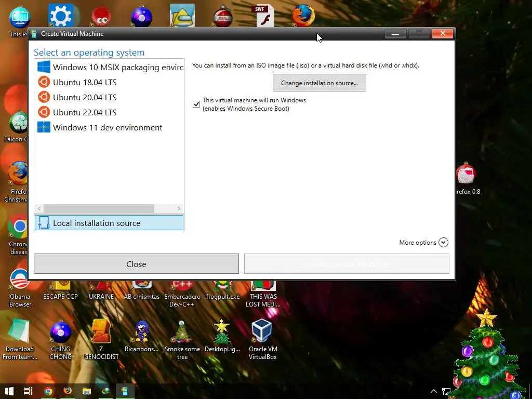This screenshot has width=532, height=399.
Task: Launch Chrome from the taskbar
Action: click(x=48, y=391)
